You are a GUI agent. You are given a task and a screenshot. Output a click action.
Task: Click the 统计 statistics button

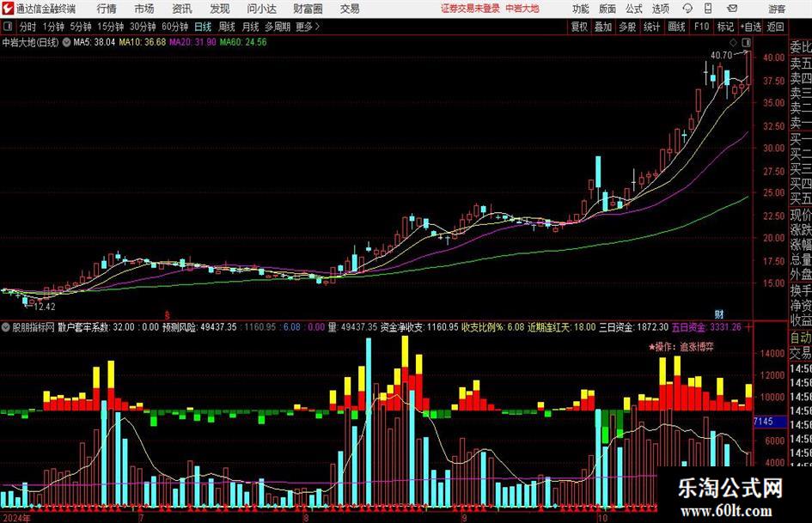click(x=651, y=27)
